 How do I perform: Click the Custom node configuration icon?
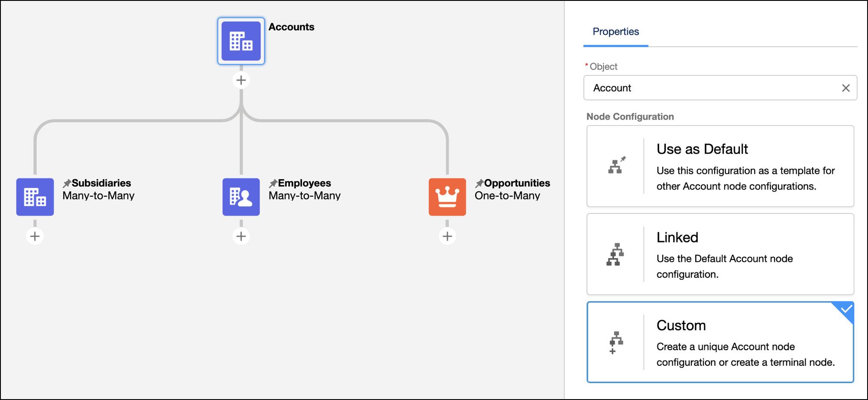pos(615,342)
